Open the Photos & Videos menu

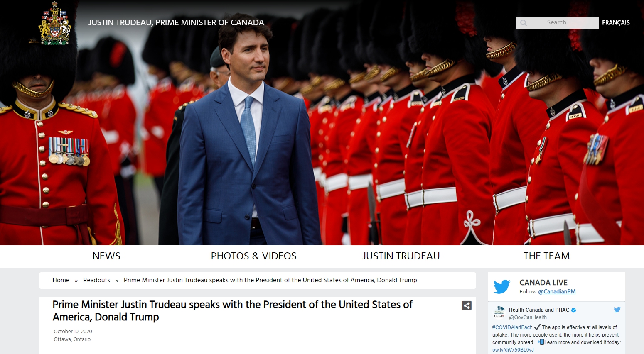click(253, 256)
